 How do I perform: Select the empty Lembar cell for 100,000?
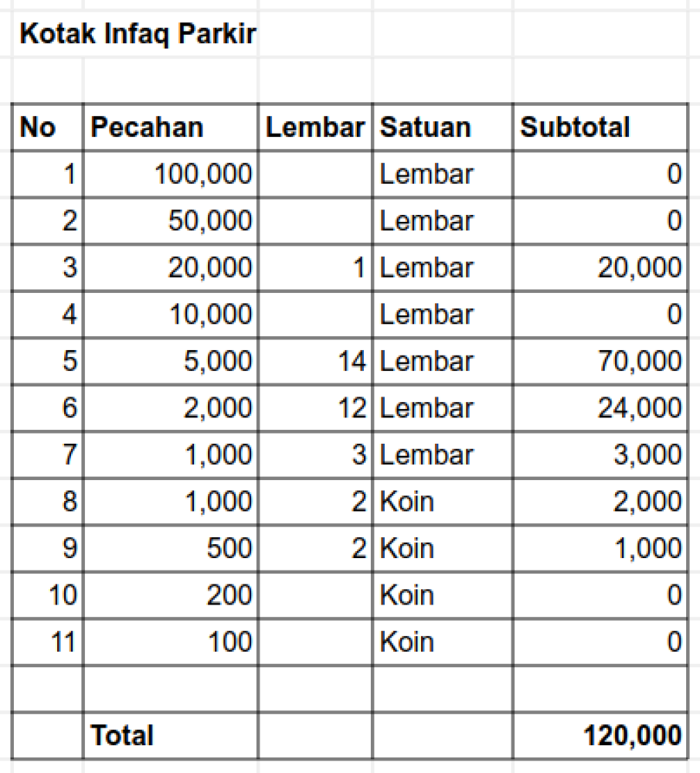[x=315, y=175]
